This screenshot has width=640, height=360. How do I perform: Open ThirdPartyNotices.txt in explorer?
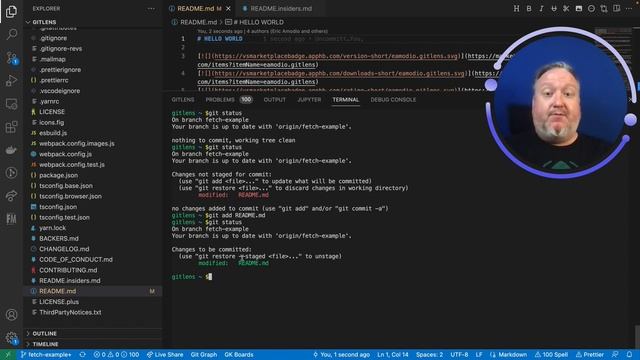[70, 312]
